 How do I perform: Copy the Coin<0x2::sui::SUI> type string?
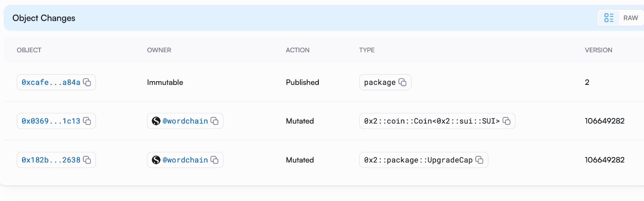pos(506,121)
